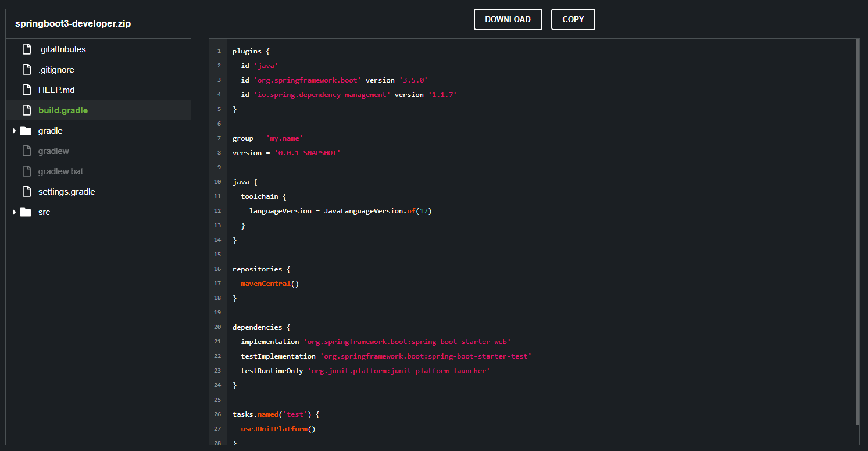
Task: Click the file icon beside .gitattributes
Action: pos(26,49)
